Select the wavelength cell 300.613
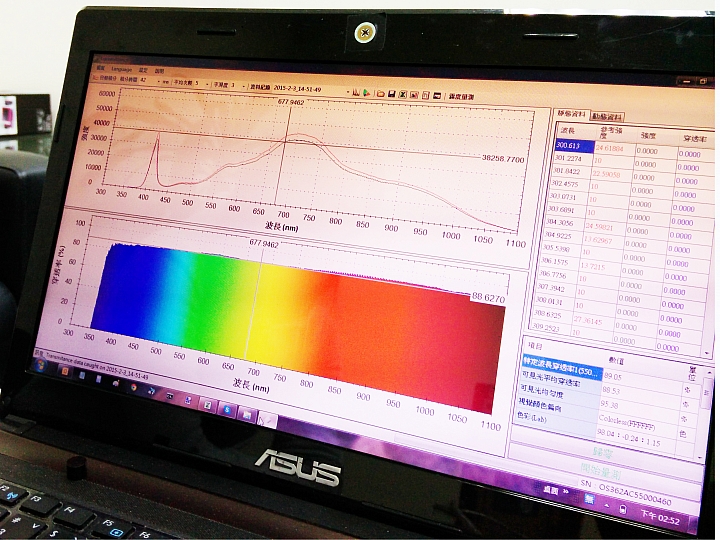Image resolution: width=720 pixels, height=540 pixels. pyautogui.click(x=574, y=146)
